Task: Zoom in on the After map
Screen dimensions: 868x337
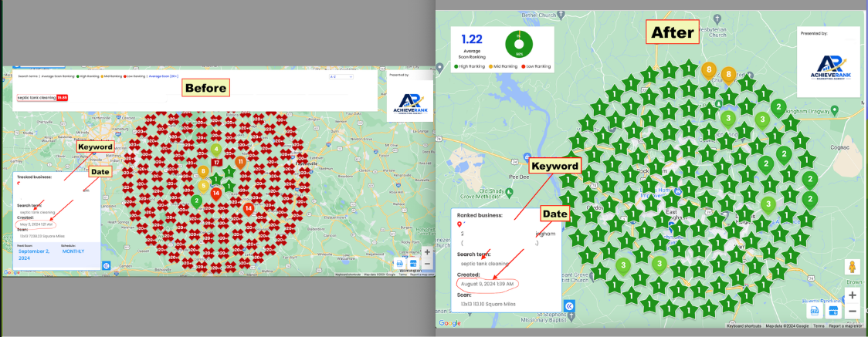Action: click(x=853, y=295)
